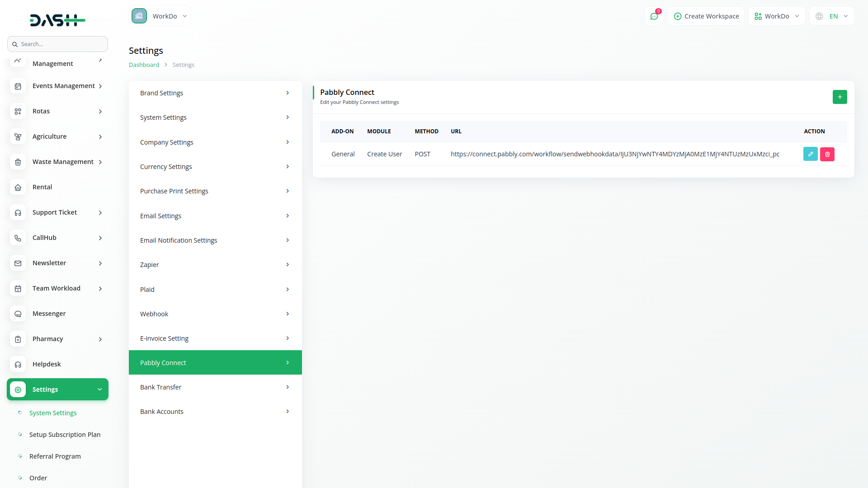Click the globe language icon

(x=819, y=16)
